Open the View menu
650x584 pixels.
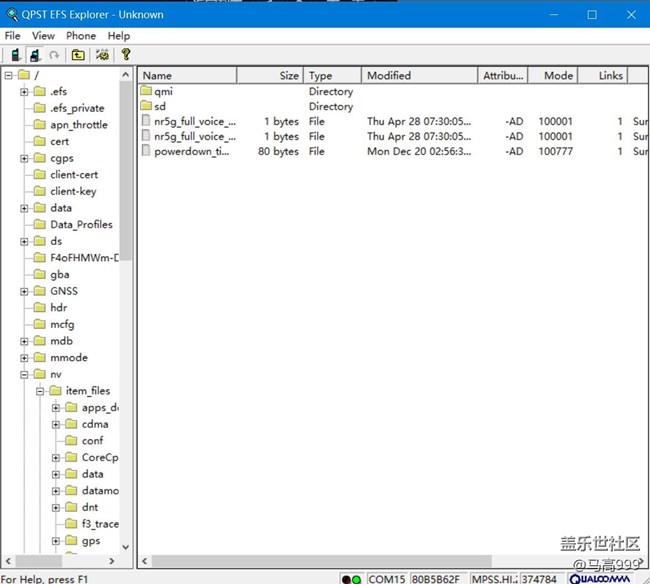point(43,36)
